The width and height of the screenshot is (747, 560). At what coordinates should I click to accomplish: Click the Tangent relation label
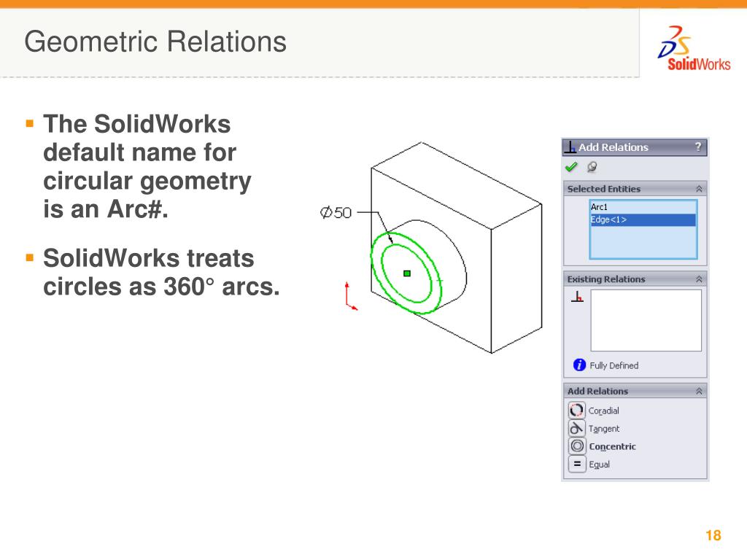(x=604, y=429)
